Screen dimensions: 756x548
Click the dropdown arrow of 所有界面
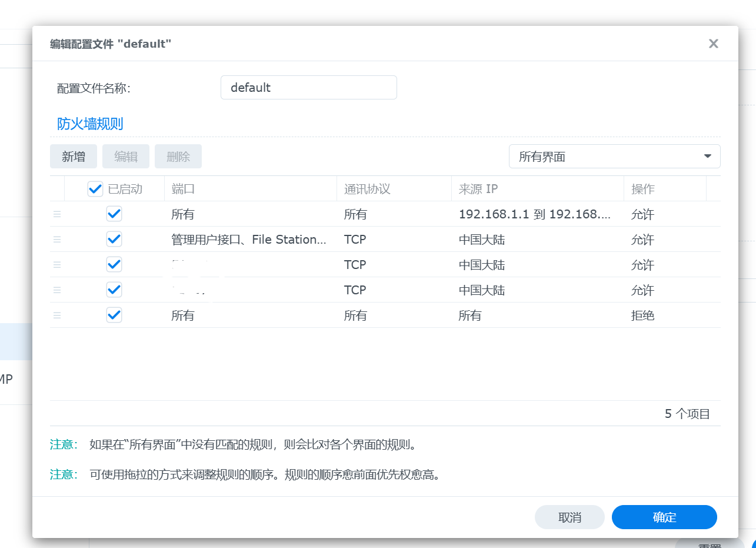(707, 157)
